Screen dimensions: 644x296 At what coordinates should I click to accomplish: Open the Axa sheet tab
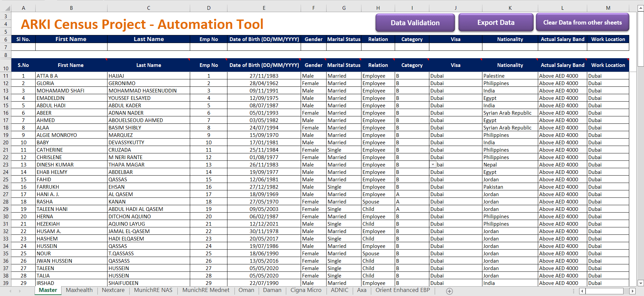click(x=362, y=290)
